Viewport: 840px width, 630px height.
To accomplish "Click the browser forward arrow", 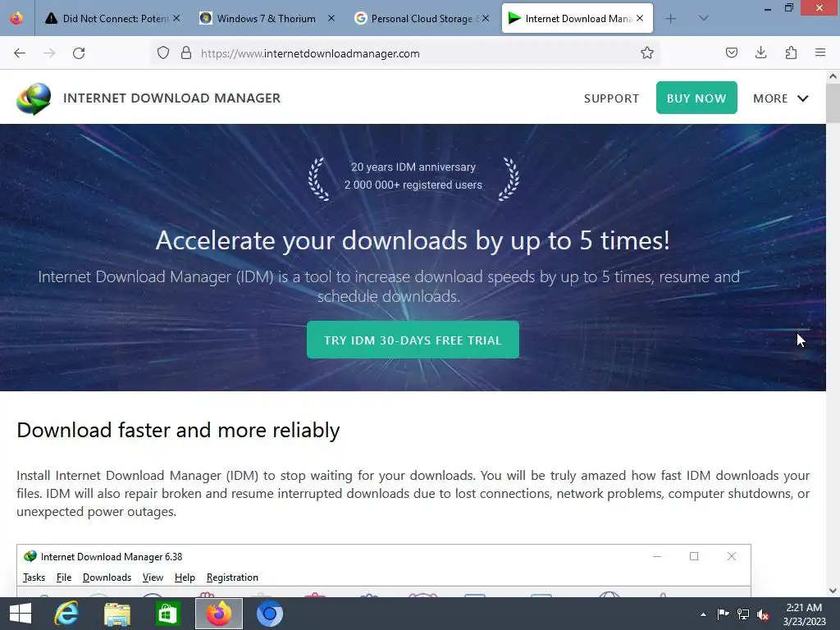I will pyautogui.click(x=49, y=53).
